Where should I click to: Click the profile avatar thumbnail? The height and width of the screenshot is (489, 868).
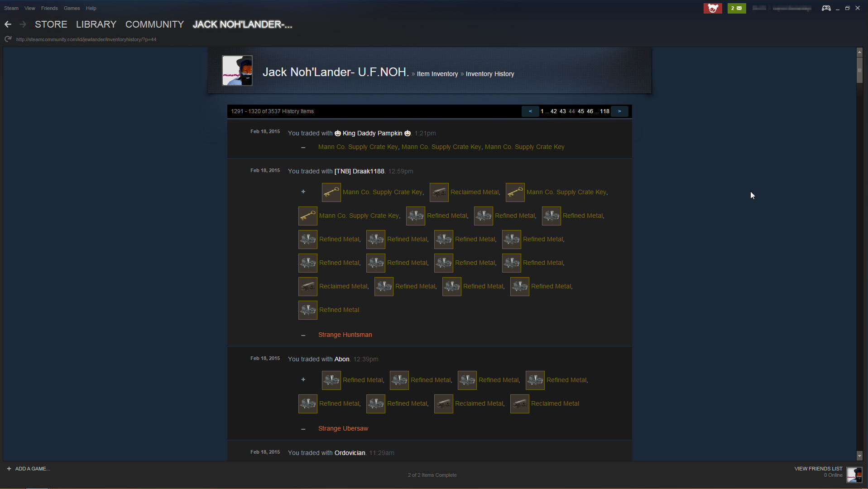point(237,71)
